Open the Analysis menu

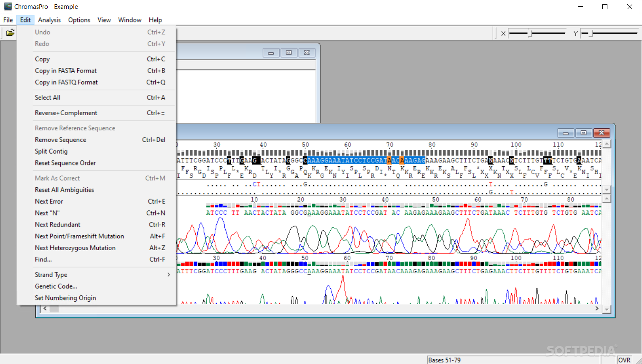49,20
